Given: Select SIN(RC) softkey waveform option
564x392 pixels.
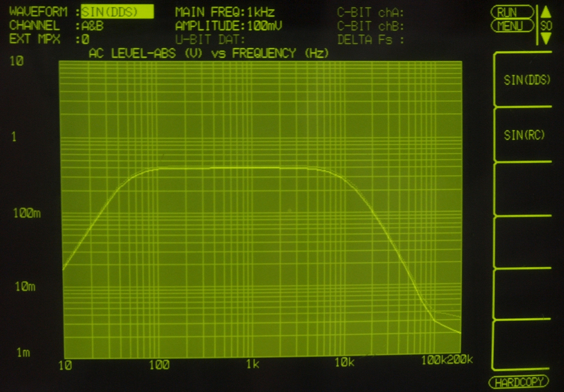Looking at the screenshot, I should click(524, 135).
